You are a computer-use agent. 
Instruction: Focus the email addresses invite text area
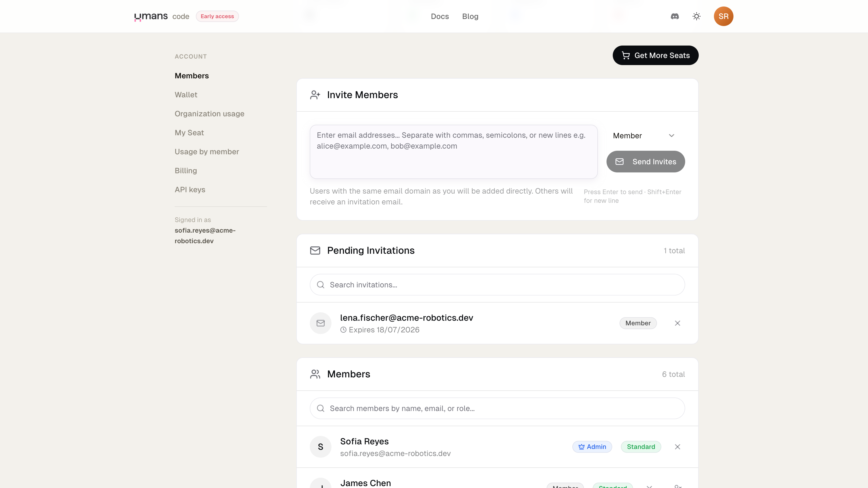pos(454,152)
